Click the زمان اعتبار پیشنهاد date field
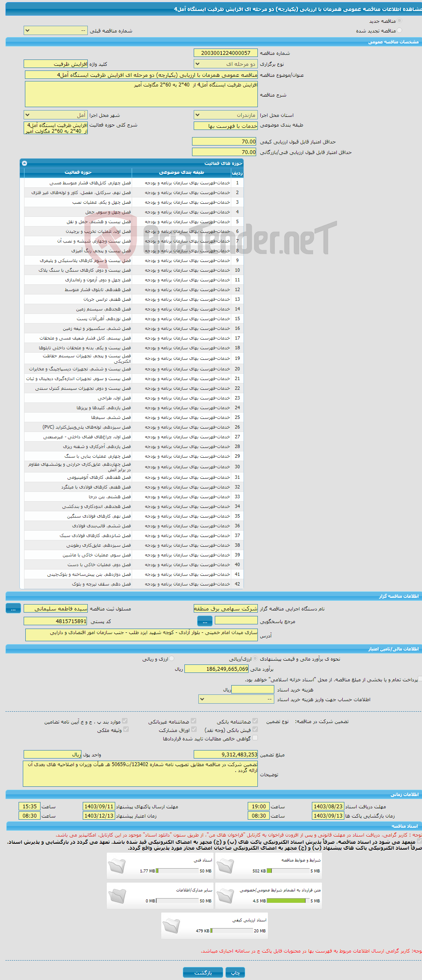422x980 pixels. 99,815
